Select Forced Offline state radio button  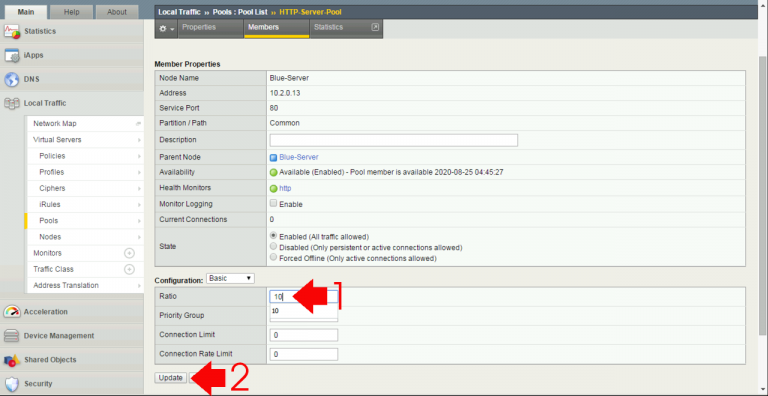pos(274,257)
